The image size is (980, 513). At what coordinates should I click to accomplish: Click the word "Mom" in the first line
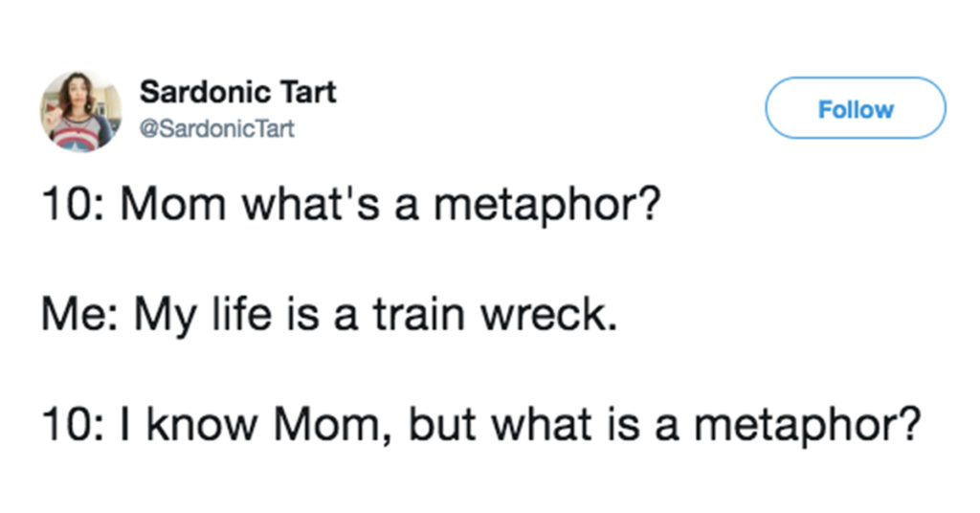[x=173, y=204]
